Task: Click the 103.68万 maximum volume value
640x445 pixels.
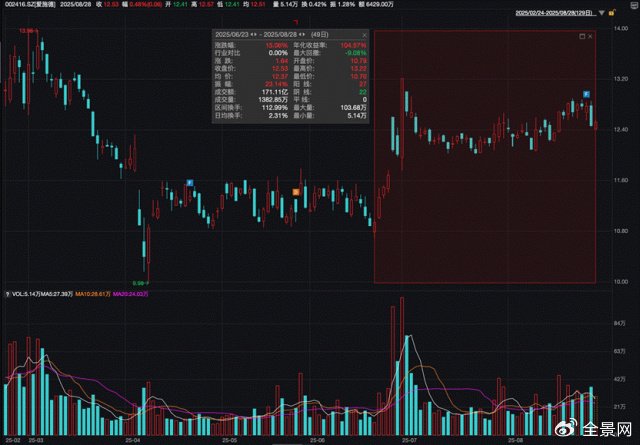Action: (x=353, y=108)
